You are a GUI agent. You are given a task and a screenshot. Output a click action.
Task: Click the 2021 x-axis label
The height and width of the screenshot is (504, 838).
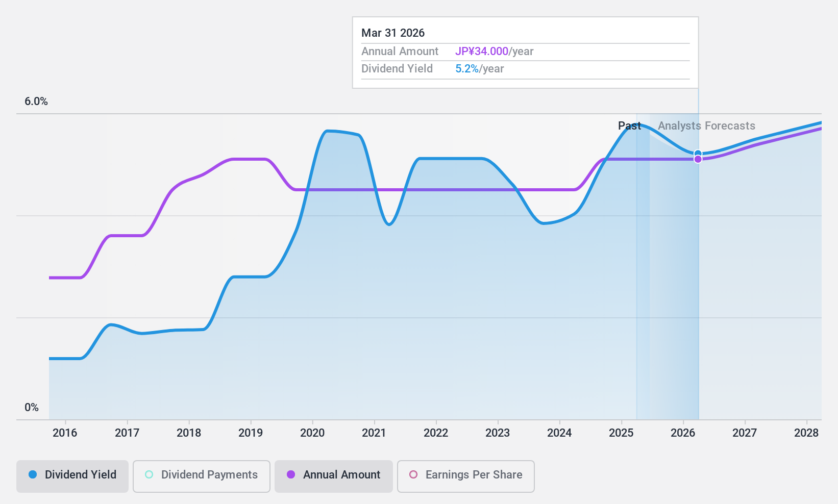click(374, 433)
